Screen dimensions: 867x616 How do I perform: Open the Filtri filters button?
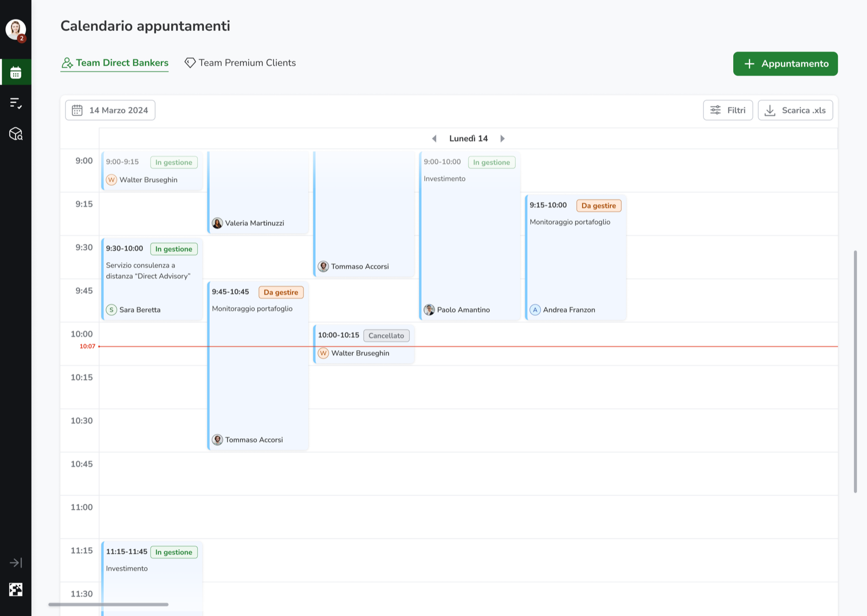(728, 110)
